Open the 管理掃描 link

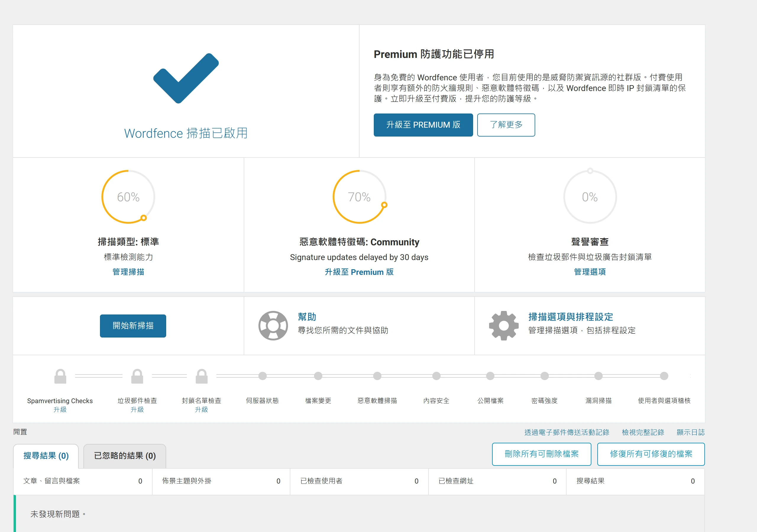pyautogui.click(x=128, y=272)
